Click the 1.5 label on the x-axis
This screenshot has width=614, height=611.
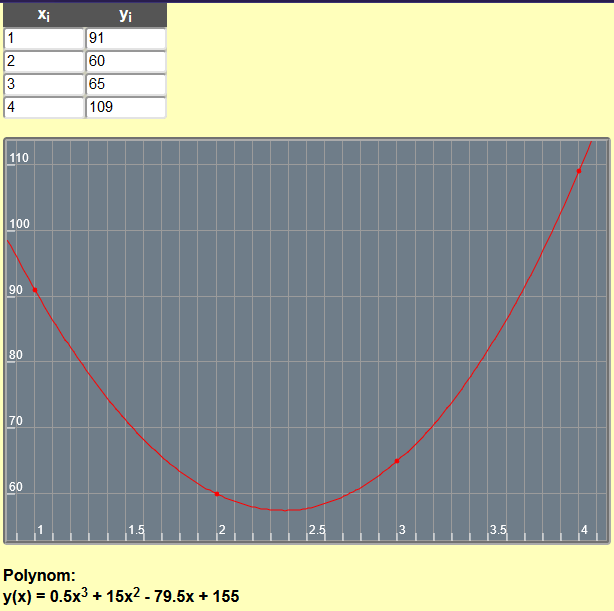136,529
